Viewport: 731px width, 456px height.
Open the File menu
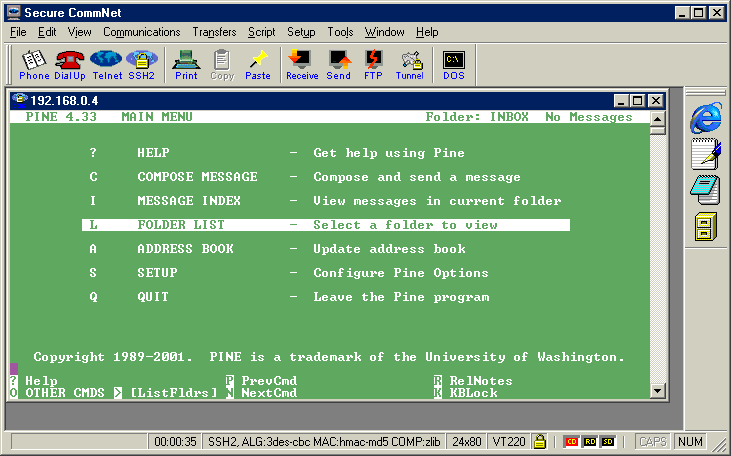18,32
